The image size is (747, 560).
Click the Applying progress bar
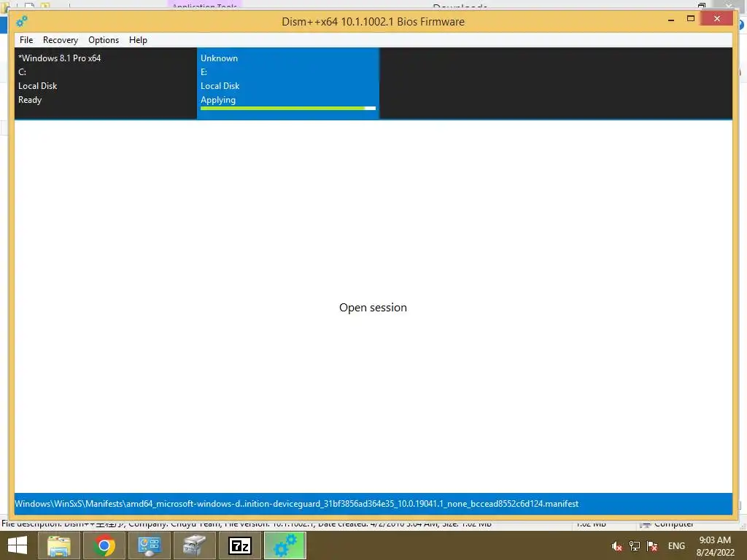click(x=287, y=109)
